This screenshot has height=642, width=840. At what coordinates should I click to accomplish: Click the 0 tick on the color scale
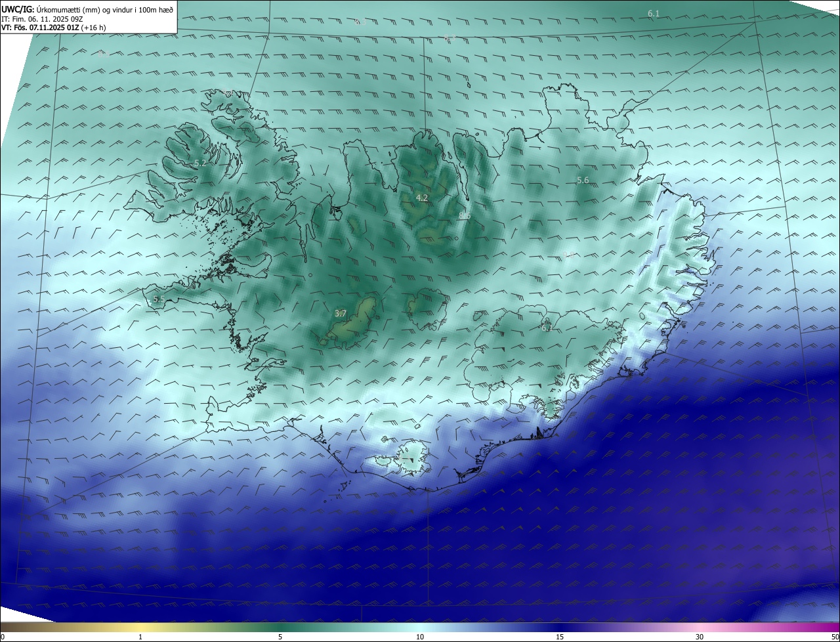point(3,637)
